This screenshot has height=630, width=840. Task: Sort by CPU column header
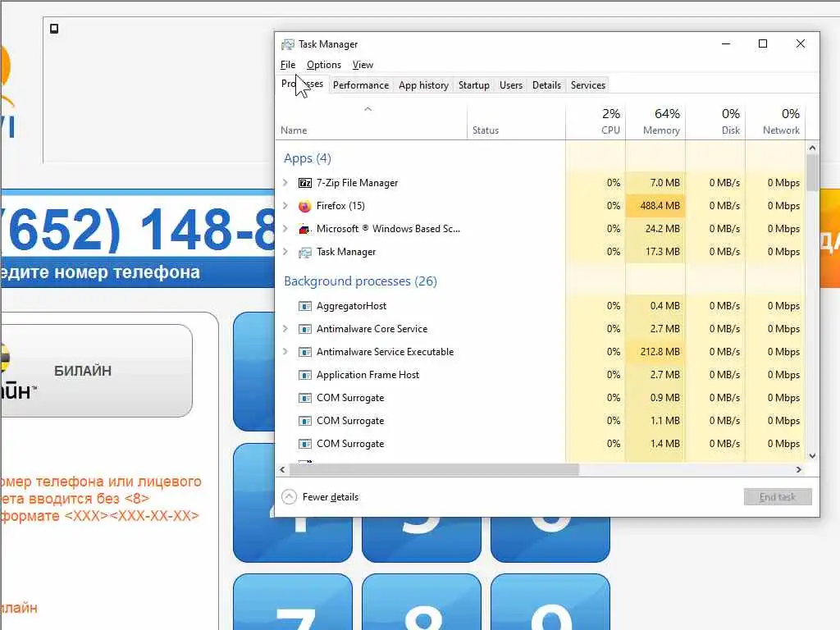pyautogui.click(x=596, y=122)
